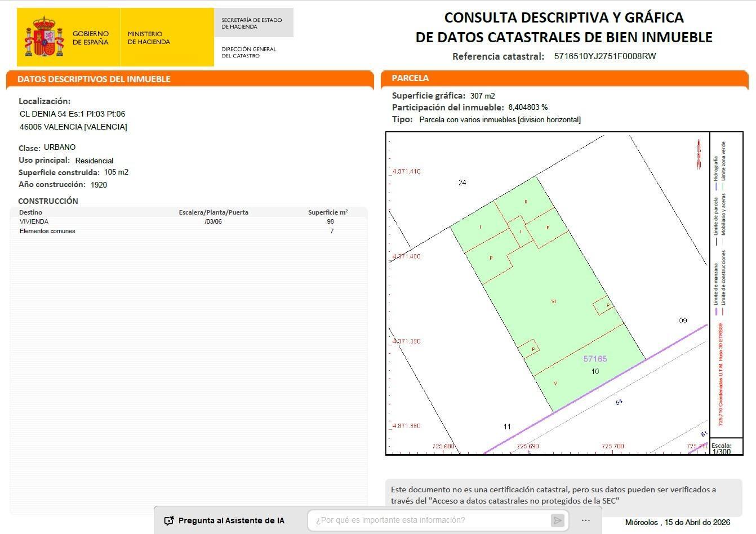Viewport: 756px width, 534px height.
Task: Click the AI assistant sparkle chat icon
Action: coord(168,520)
